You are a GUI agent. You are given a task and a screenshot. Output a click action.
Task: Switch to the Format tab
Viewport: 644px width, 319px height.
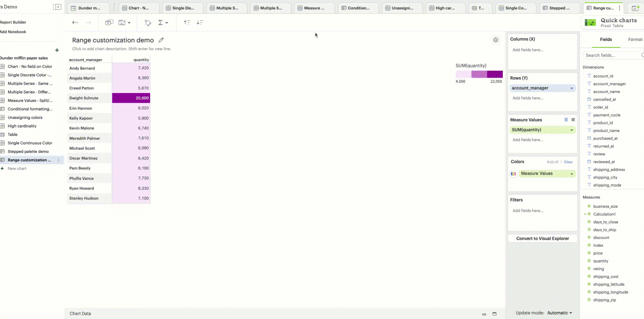point(635,40)
